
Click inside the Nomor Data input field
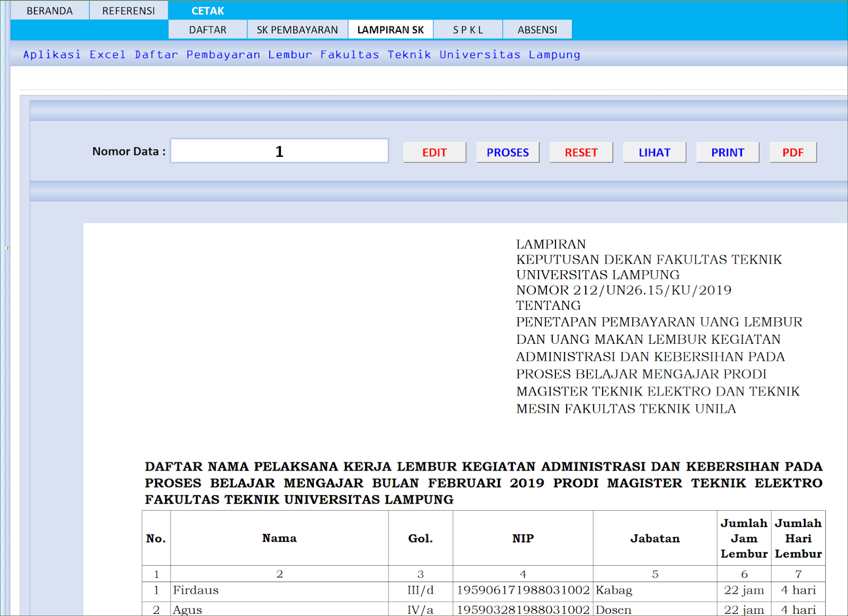[x=279, y=151]
